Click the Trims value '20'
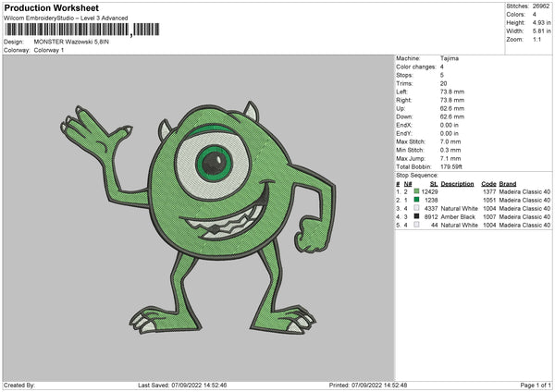The width and height of the screenshot is (555, 392). pos(443,83)
